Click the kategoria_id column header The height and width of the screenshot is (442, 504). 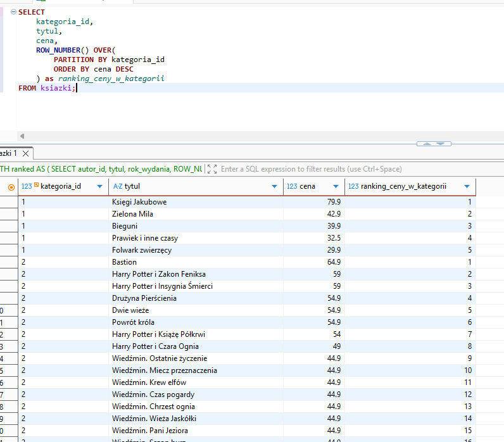tap(61, 187)
